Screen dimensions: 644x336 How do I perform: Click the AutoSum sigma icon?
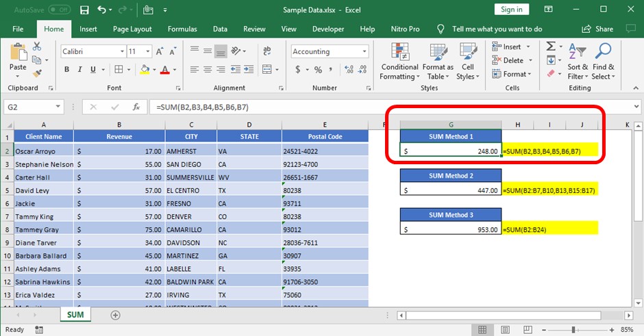(552, 46)
